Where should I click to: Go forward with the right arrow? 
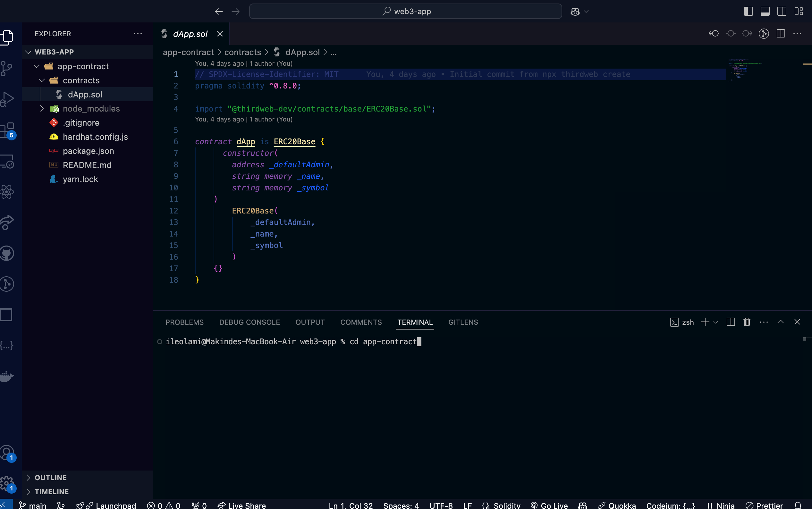pos(236,12)
